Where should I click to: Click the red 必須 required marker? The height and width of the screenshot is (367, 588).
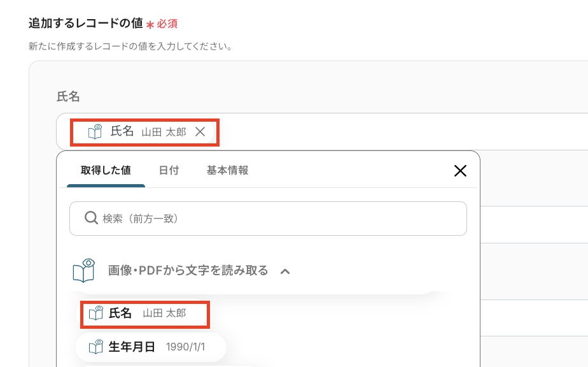click(167, 24)
